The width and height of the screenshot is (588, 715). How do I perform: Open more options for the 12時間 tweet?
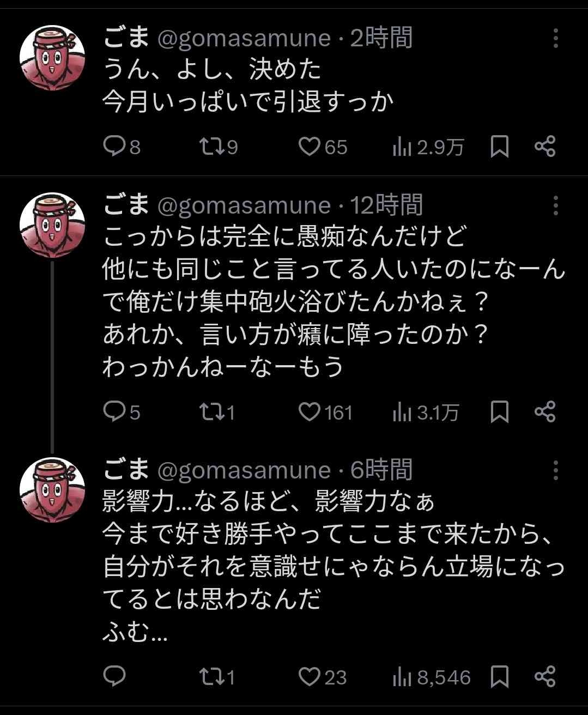(x=555, y=205)
